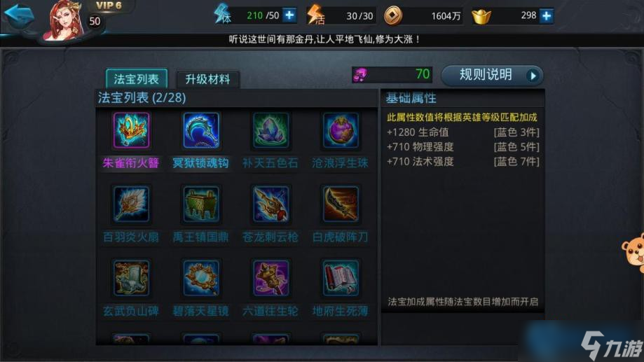Select the 冥狱锁魂钩 hook icon
Screen dimensions: 644x362
pos(201,130)
